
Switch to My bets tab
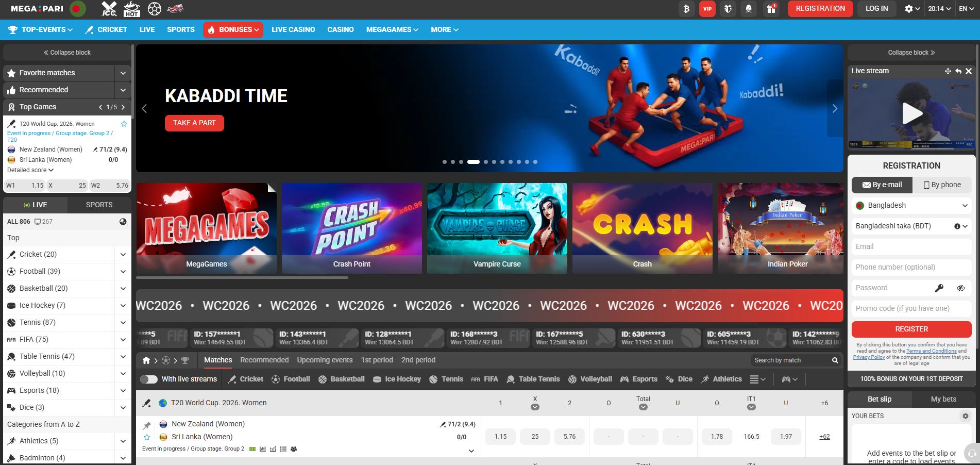(943, 399)
